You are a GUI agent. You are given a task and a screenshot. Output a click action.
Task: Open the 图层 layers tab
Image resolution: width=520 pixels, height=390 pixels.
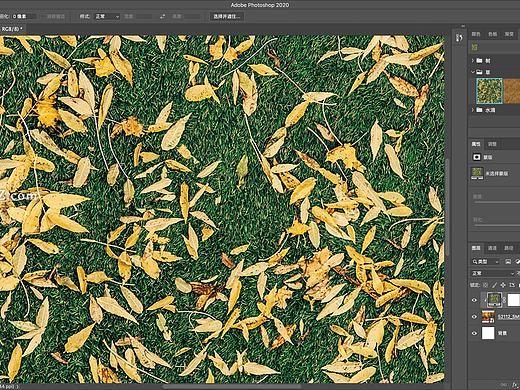[x=476, y=248]
